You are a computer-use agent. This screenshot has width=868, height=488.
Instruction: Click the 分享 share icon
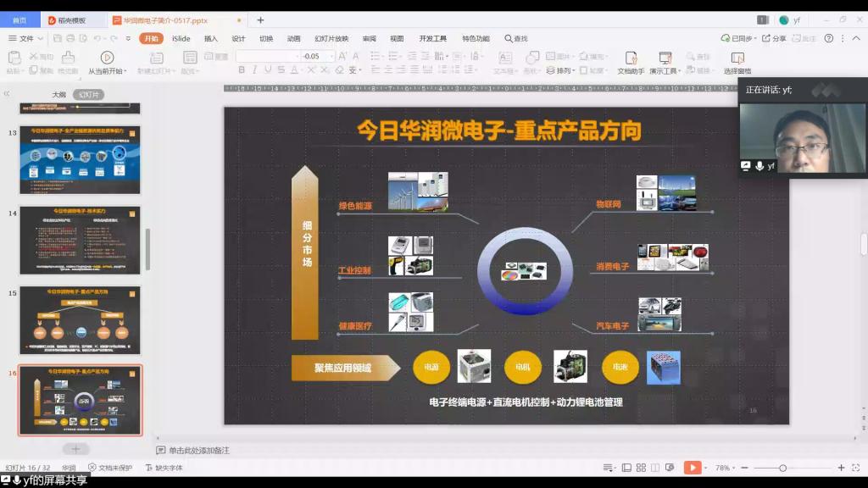click(x=774, y=38)
